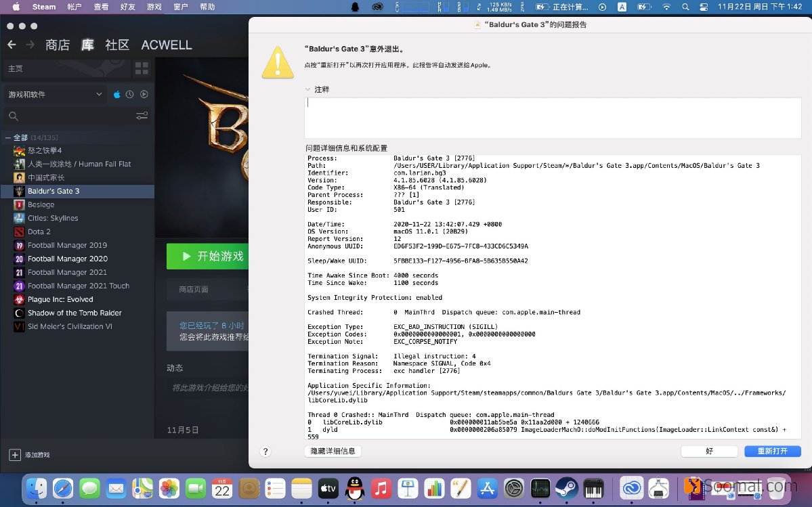Viewport: 812px width, 507px height.
Task: Select the ready-to-play filter icon
Action: [144, 94]
